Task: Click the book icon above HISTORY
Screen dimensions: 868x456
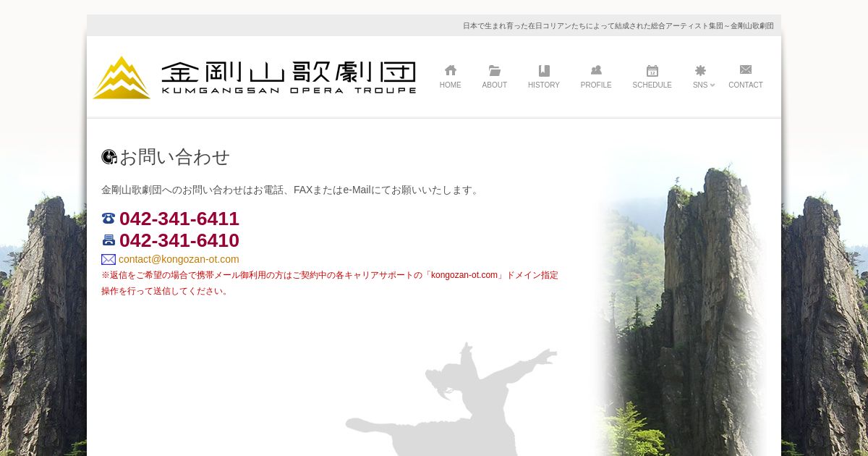Action: point(544,70)
